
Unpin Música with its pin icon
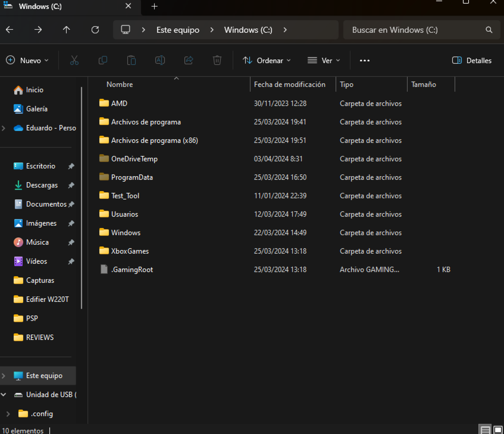71,242
